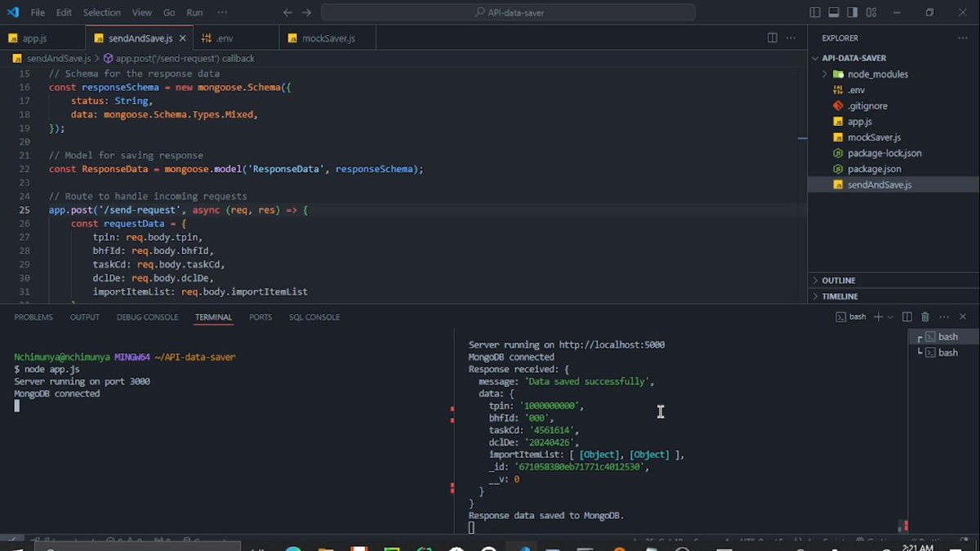Click 'Server running on http://localhost:5000' line
Screen dimensions: 980x551
point(567,344)
